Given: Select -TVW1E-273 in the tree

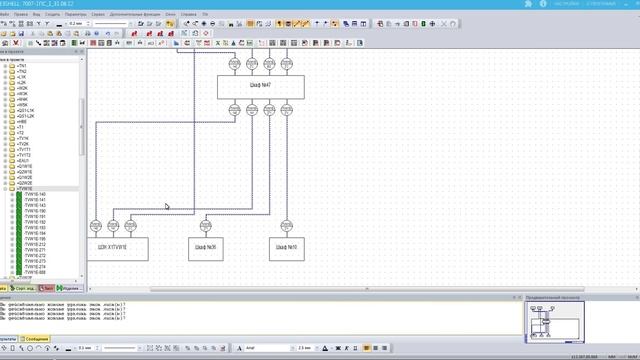Looking at the screenshot, I should pos(35,261).
